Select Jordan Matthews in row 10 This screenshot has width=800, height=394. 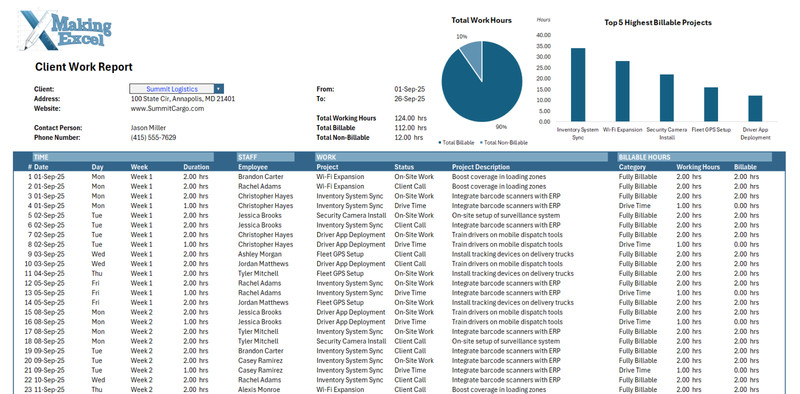click(263, 264)
